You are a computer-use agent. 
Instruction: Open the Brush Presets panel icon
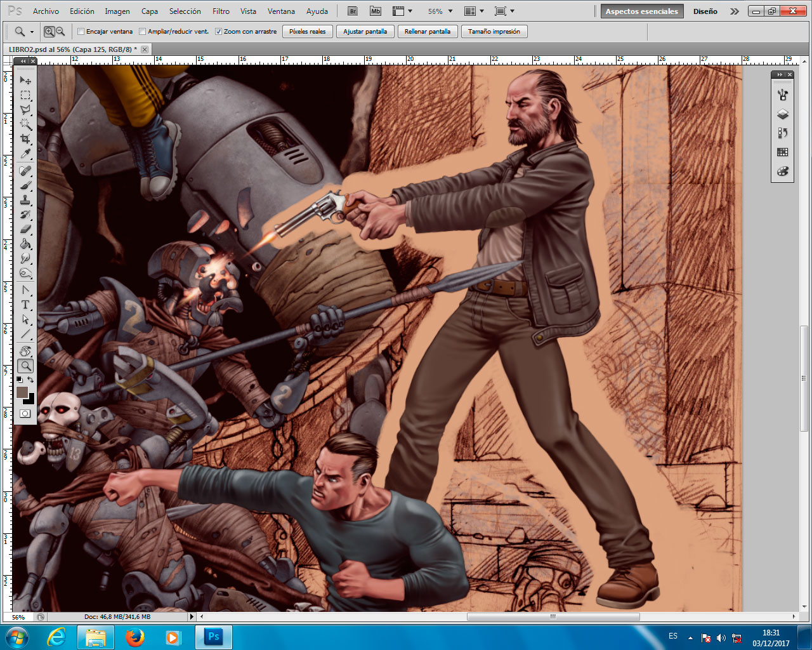coord(782,95)
